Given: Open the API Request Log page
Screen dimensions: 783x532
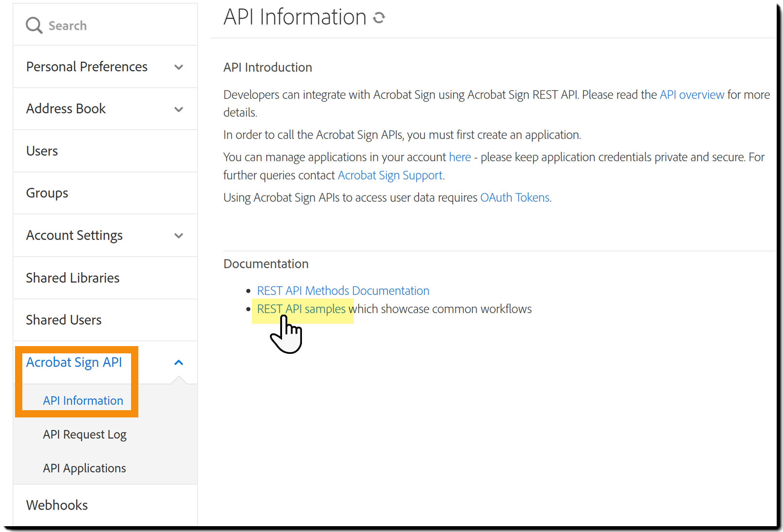Looking at the screenshot, I should point(84,434).
